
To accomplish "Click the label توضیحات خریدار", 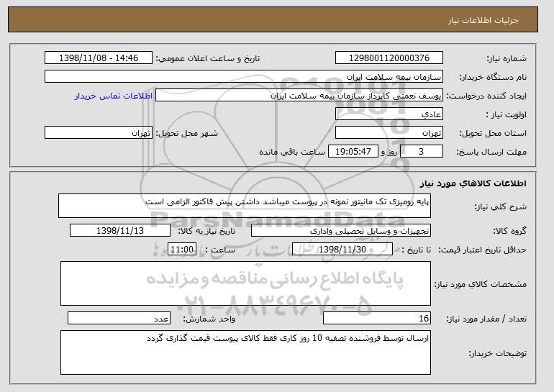I will [497, 353].
